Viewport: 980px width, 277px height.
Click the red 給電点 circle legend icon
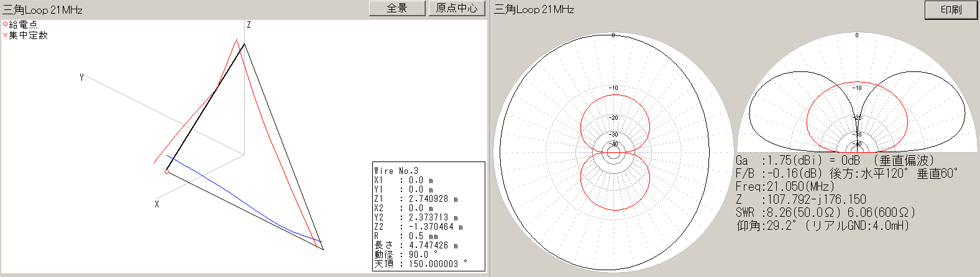[x=6, y=24]
